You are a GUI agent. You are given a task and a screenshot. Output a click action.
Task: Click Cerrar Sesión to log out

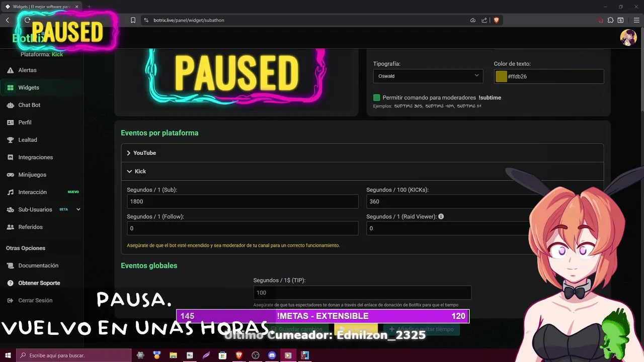[35, 300]
